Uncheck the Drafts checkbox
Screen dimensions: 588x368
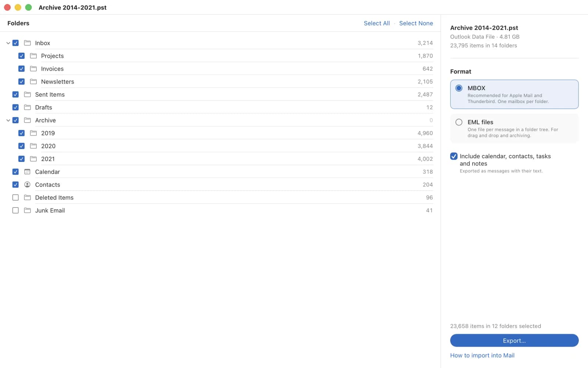pyautogui.click(x=15, y=107)
